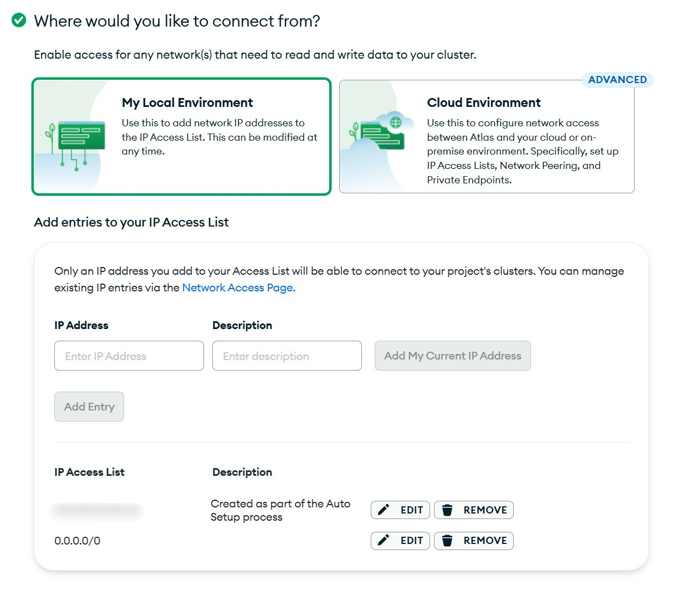Click the ADVANCED badge
This screenshot has width=700, height=611.
617,80
